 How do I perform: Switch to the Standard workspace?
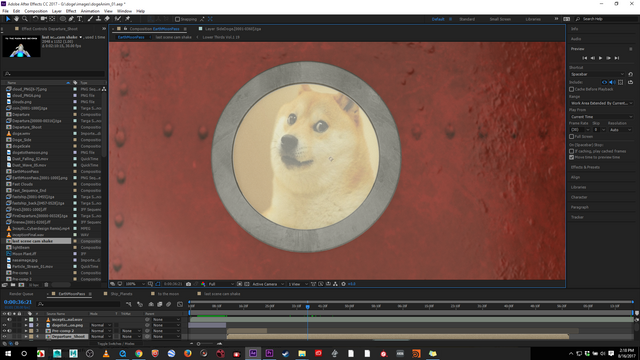tap(467, 19)
